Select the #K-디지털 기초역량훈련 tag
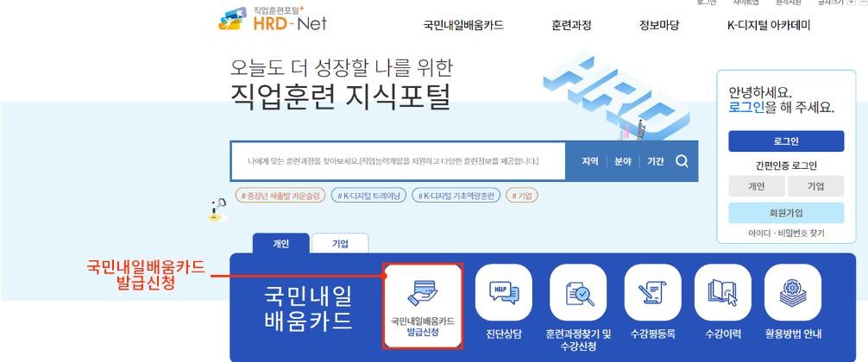This screenshot has height=362, width=868. coord(456,196)
